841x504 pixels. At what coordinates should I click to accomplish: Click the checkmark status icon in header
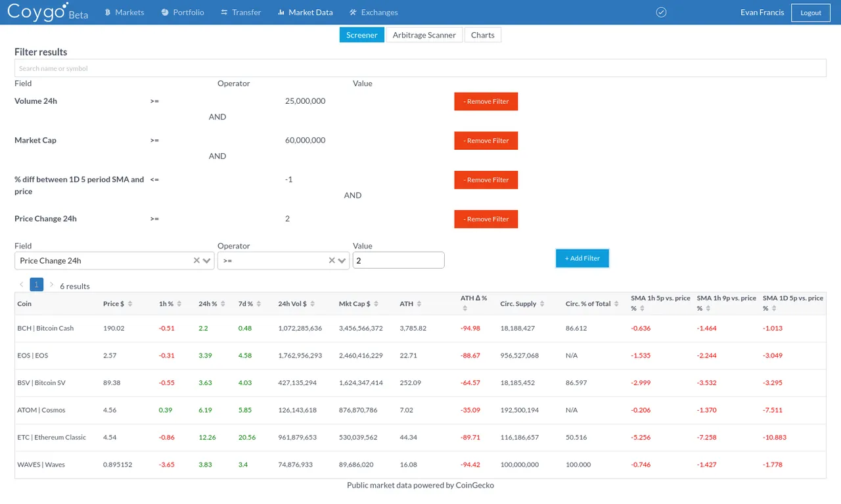click(662, 12)
